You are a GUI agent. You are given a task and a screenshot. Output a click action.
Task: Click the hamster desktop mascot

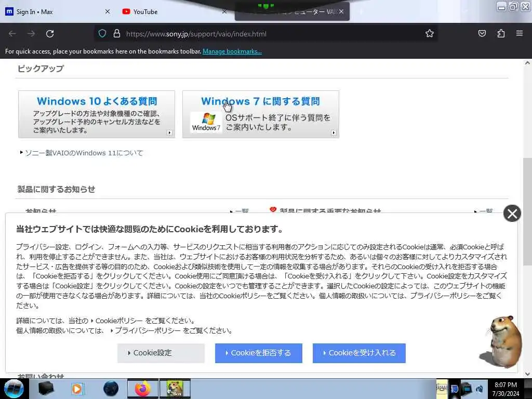502,341
